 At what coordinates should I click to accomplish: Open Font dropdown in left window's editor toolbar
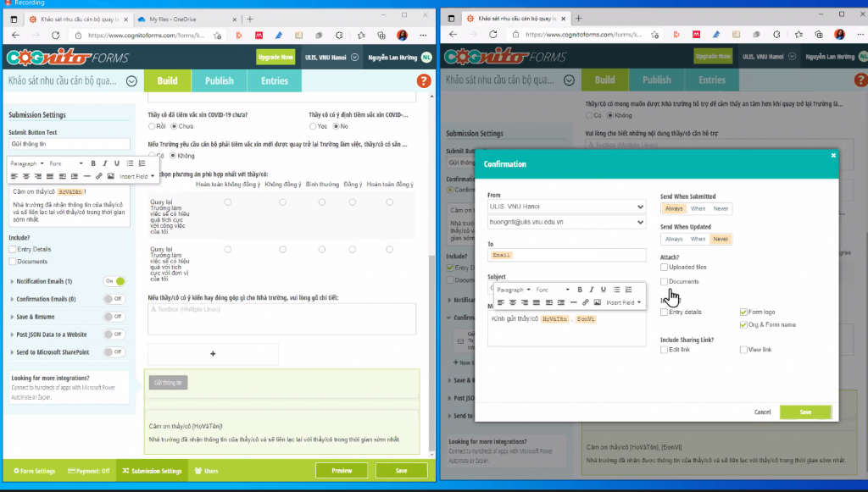point(66,163)
